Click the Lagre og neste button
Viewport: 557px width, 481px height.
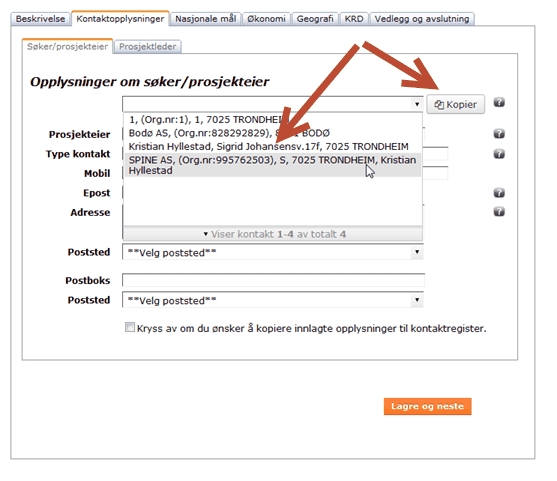click(x=428, y=406)
